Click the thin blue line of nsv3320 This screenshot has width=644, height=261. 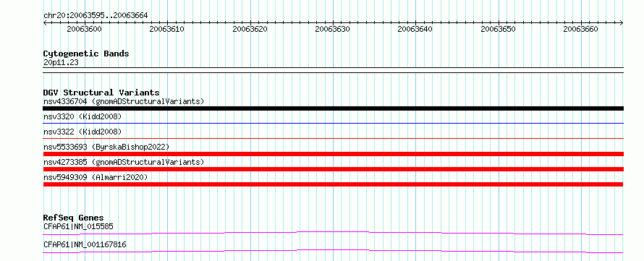point(333,123)
